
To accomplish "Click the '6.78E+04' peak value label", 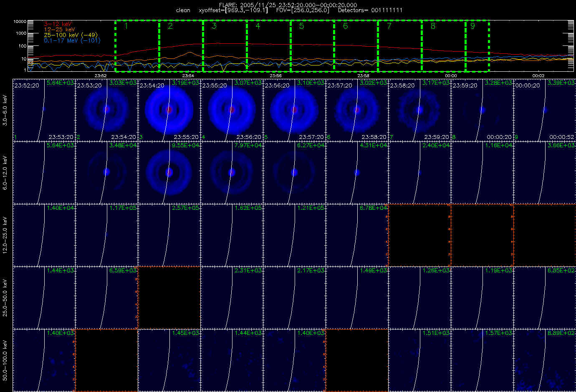I will pos(373,208).
